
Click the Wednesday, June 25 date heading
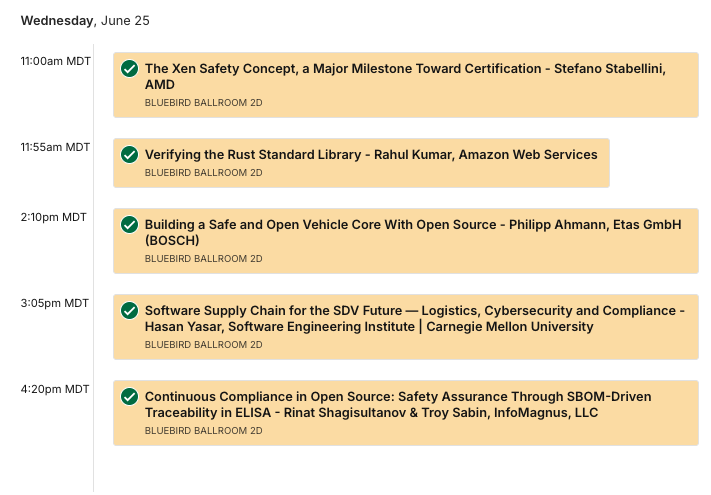[x=85, y=21]
